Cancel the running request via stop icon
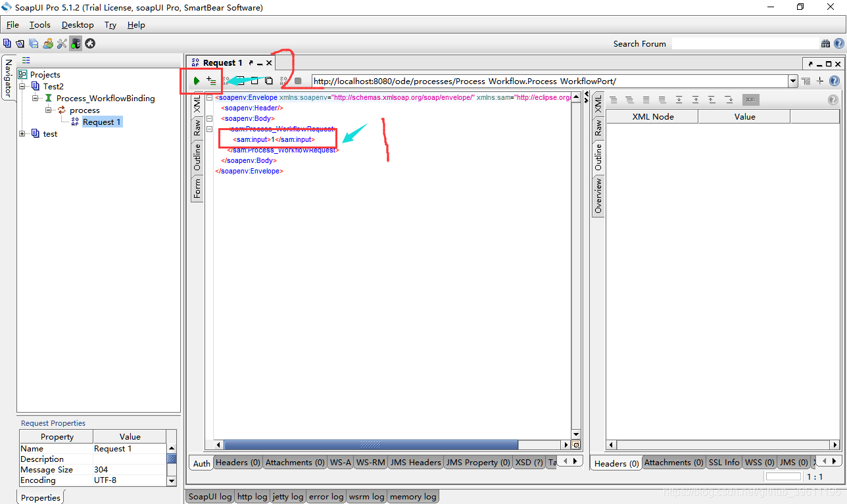The width and height of the screenshot is (847, 504). [x=298, y=81]
